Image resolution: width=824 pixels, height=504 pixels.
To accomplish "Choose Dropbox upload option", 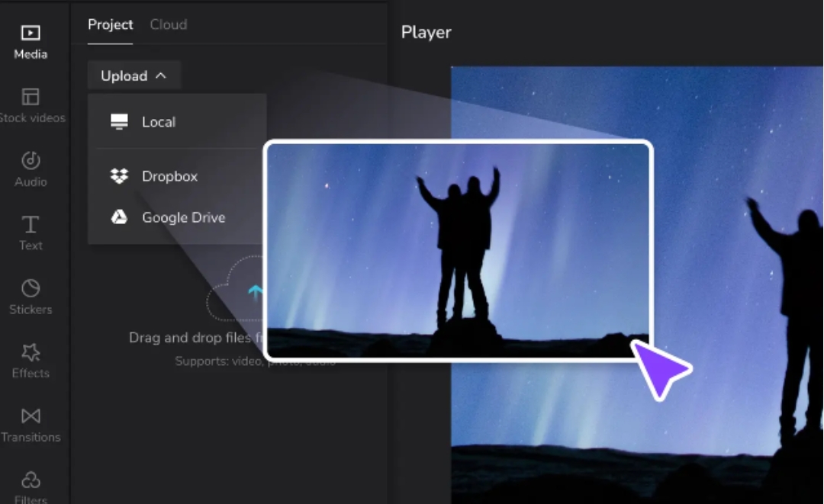I will coord(169,176).
